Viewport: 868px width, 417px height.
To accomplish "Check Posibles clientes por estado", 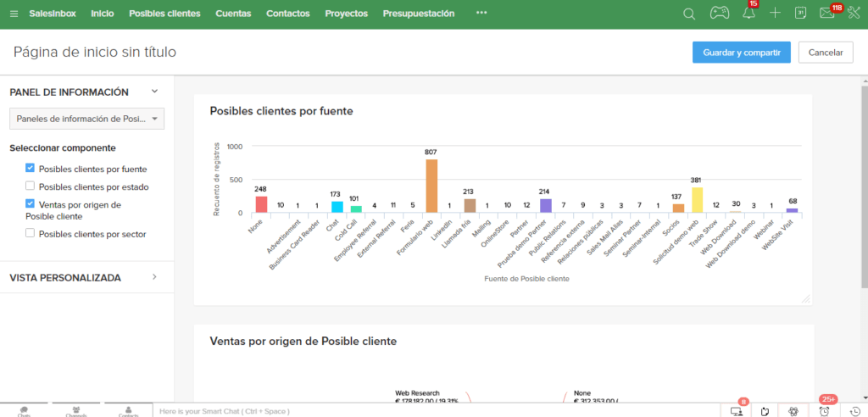I will click(x=30, y=186).
